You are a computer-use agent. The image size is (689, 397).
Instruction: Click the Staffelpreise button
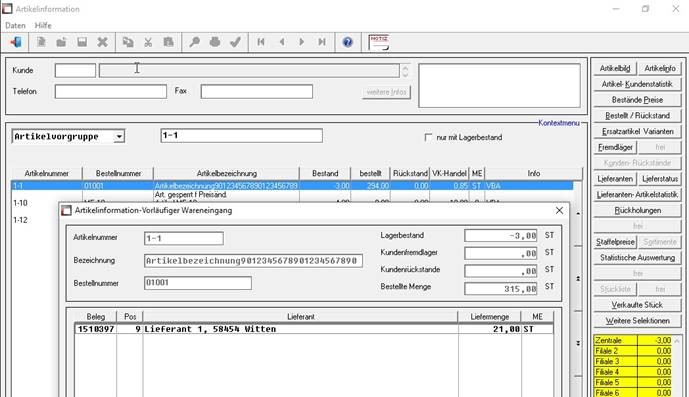(x=615, y=242)
